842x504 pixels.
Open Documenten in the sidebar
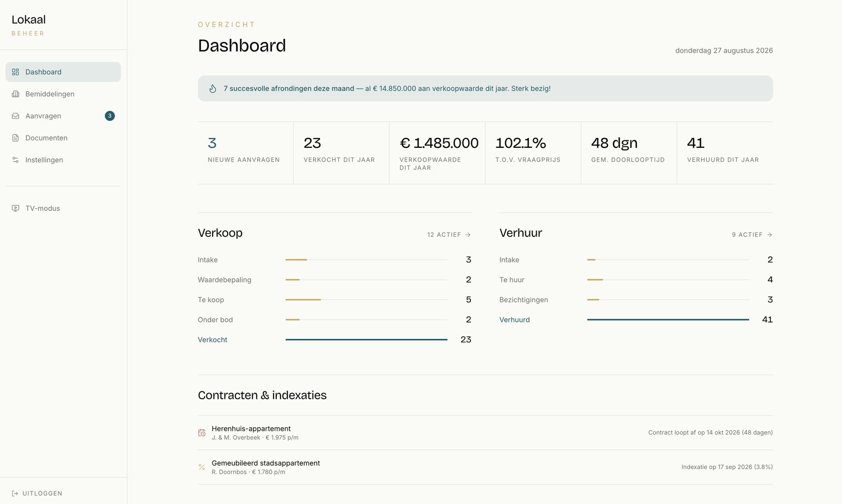click(x=63, y=138)
